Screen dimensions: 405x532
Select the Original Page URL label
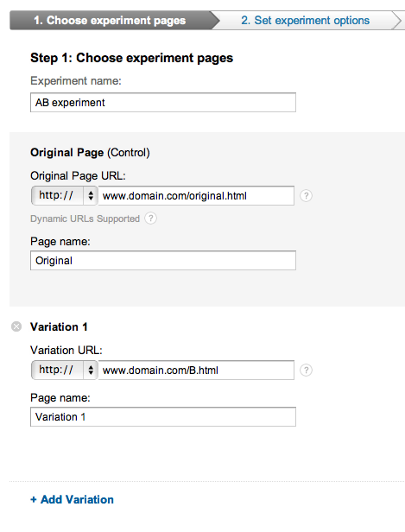coord(78,176)
